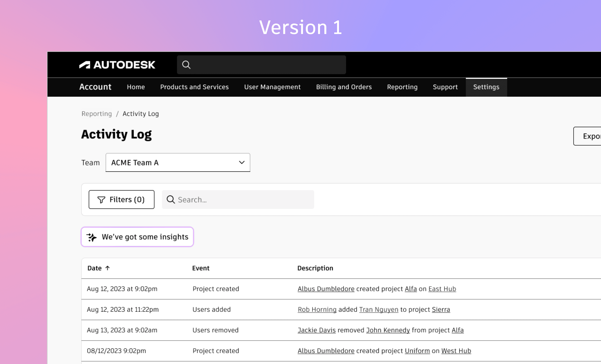601x364 pixels.
Task: Open the Settings tab
Action: point(486,87)
